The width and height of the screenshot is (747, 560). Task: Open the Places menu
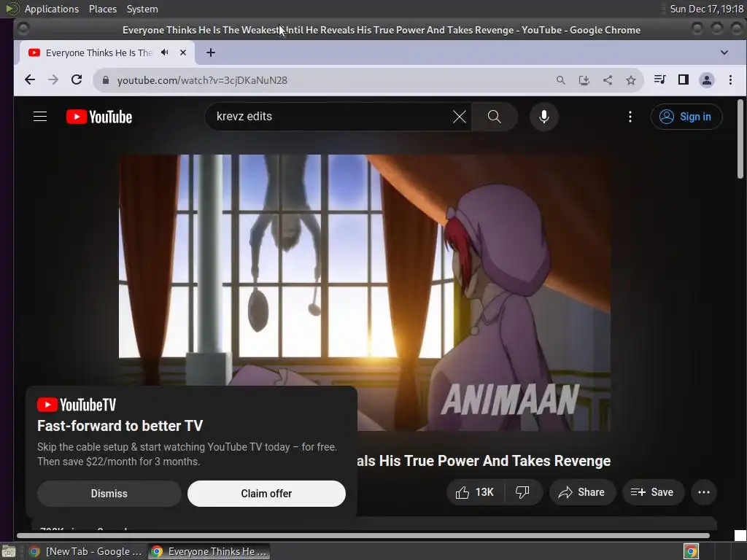click(x=102, y=9)
